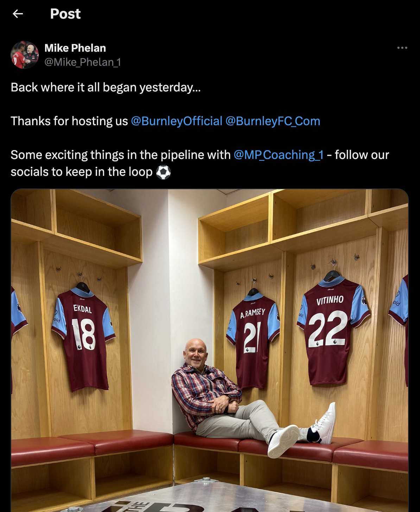Open the @BurnleyFC_Com mention
Screen dimensions: 420x512
click(x=273, y=121)
